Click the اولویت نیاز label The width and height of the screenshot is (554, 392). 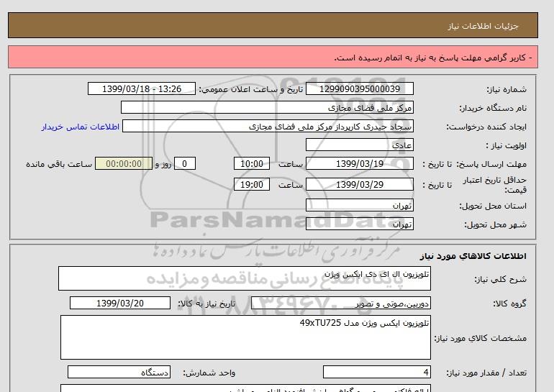pyautogui.click(x=507, y=145)
